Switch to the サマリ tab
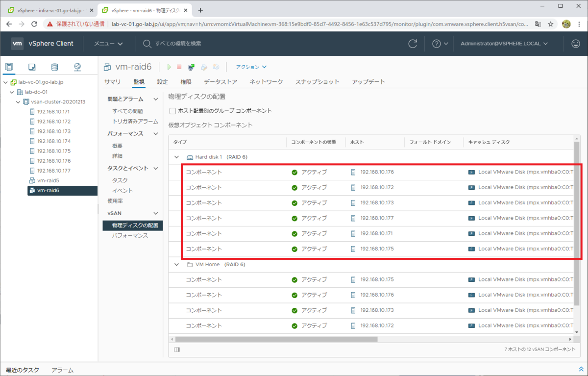588x376 pixels. click(x=113, y=82)
